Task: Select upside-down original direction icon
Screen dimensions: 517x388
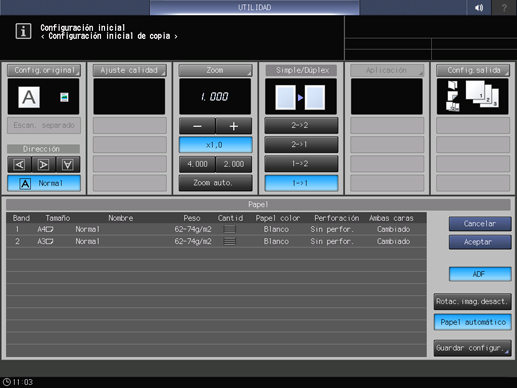Action: point(68,164)
